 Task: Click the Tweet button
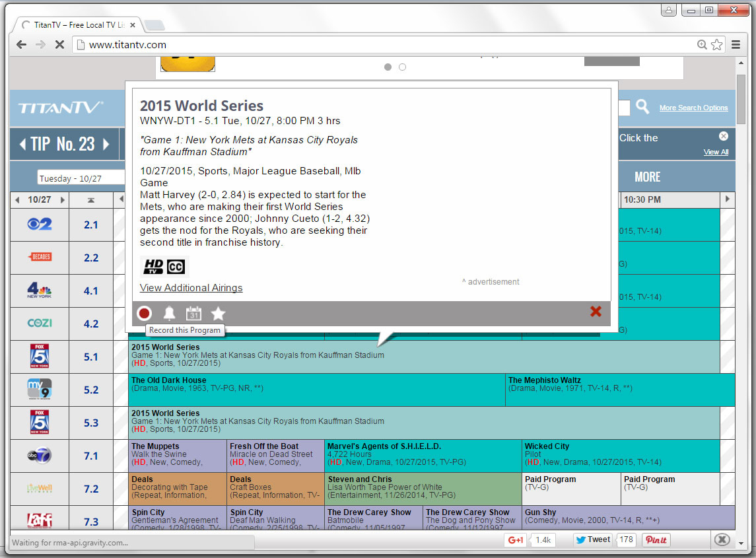click(x=592, y=540)
